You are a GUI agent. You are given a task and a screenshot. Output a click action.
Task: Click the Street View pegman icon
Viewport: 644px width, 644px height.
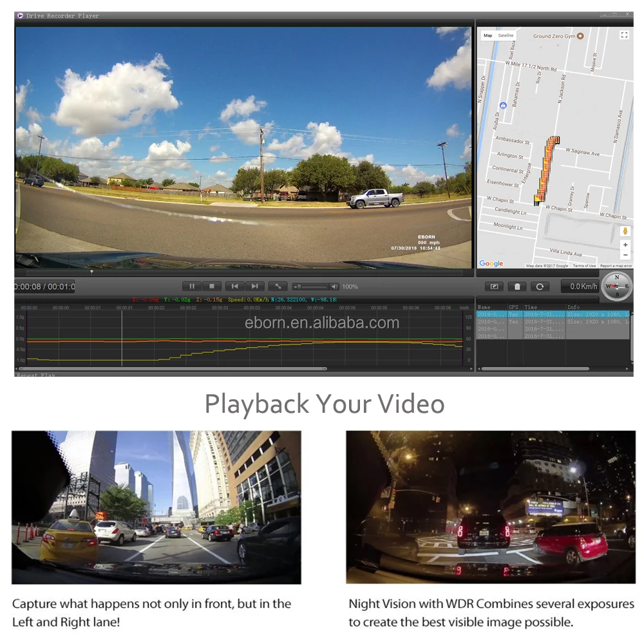625,231
